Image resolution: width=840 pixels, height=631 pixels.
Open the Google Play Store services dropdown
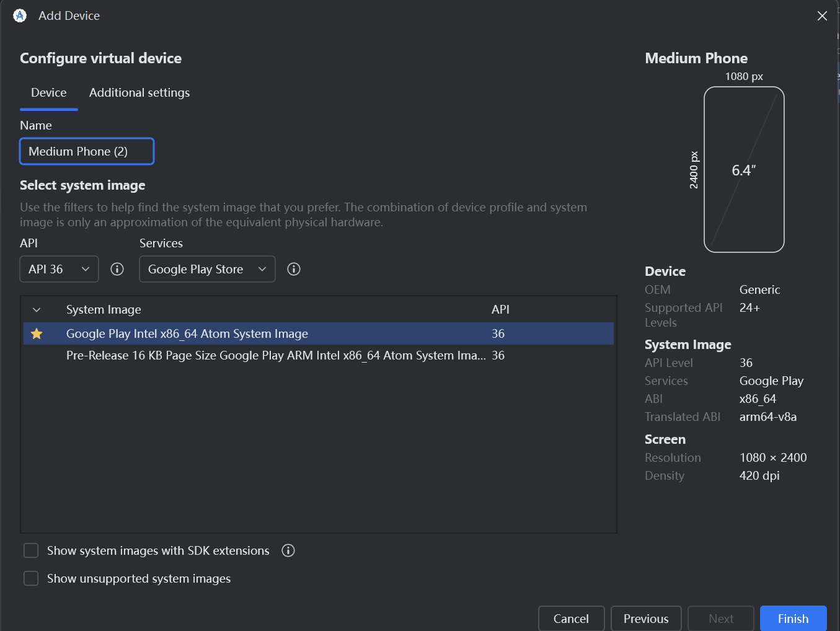(207, 269)
